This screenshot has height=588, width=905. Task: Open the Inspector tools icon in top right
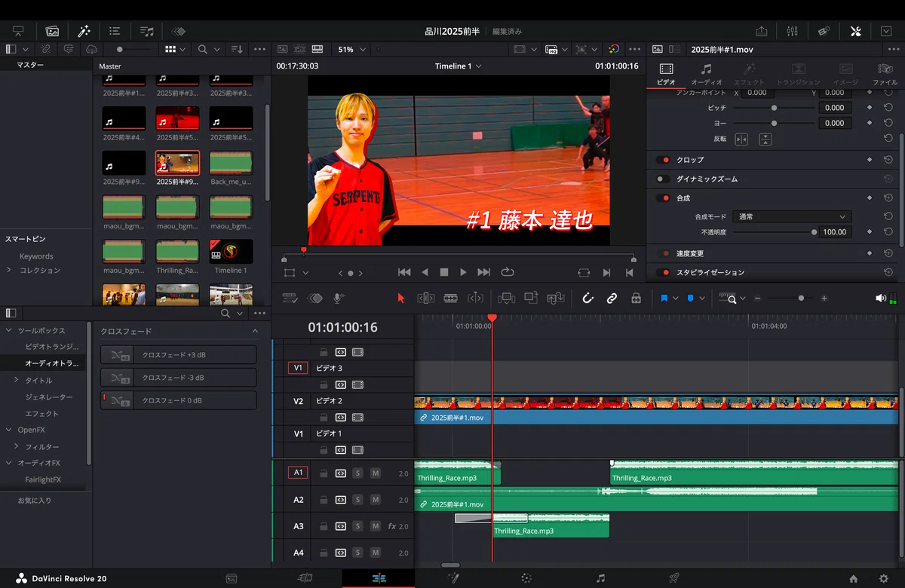pos(855,31)
